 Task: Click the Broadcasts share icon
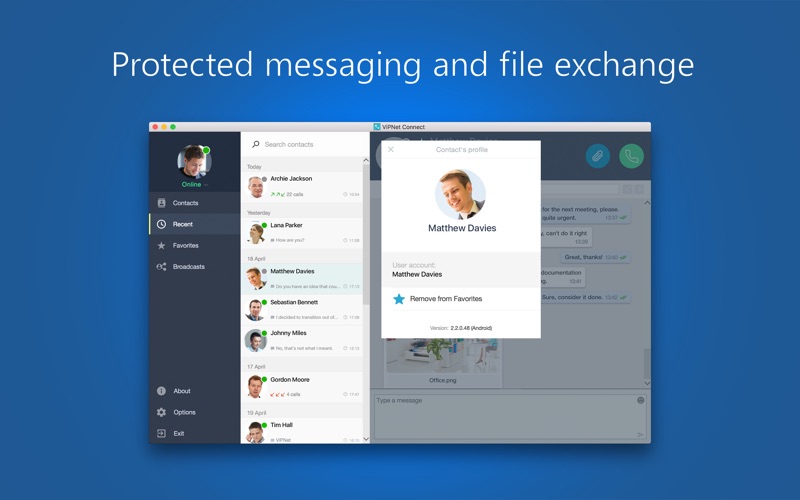click(161, 267)
